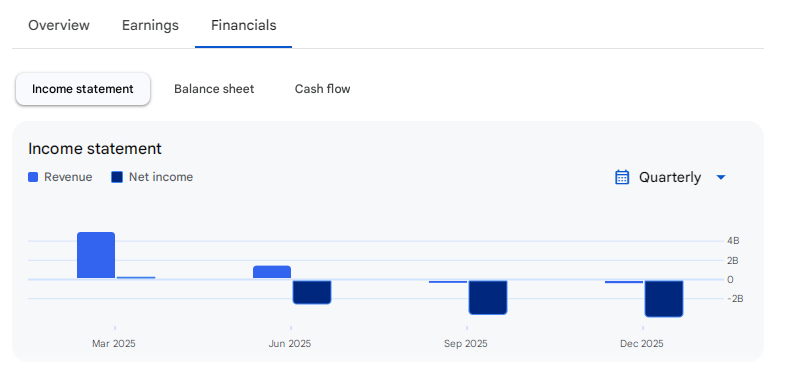Screen dimensions: 785x370
Task: Click the dropdown arrow next to Quarterly
Action: [721, 177]
